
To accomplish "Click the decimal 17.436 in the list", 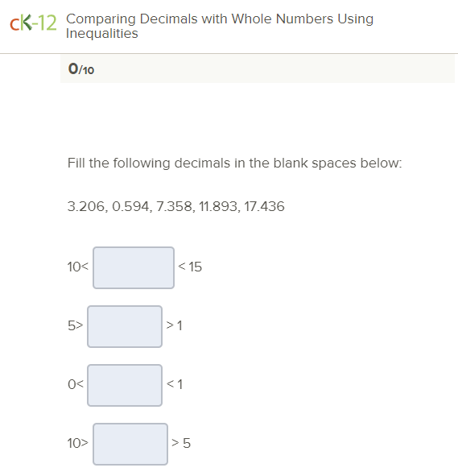I will pos(264,207).
